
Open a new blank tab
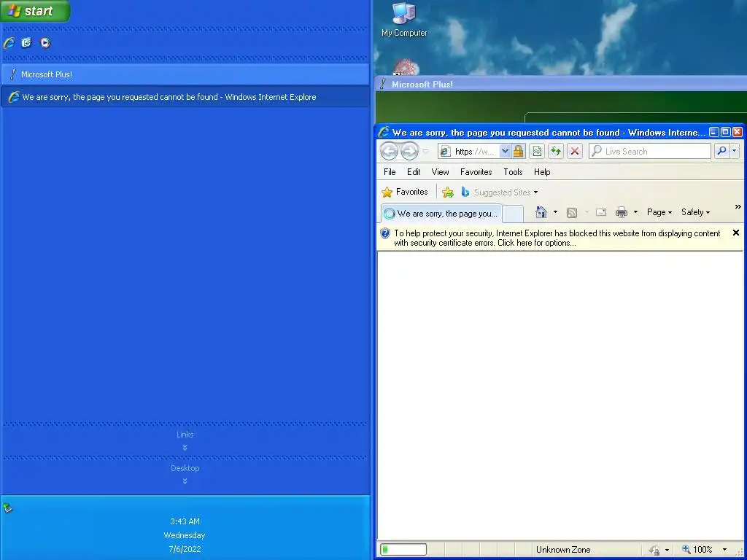click(x=513, y=214)
